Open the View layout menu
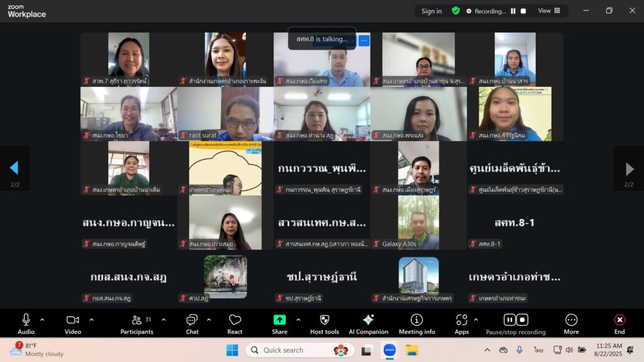The image size is (644, 362). click(548, 11)
